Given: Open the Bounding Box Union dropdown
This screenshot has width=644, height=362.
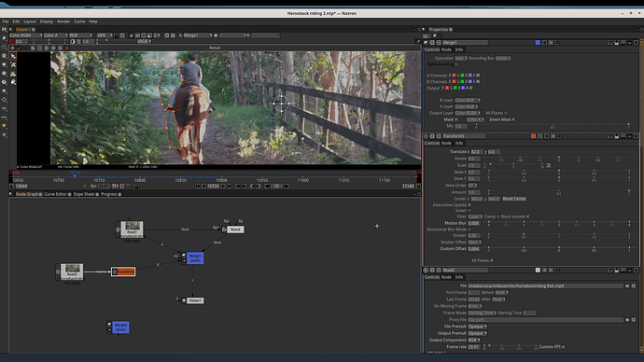Looking at the screenshot, I should (x=503, y=58).
